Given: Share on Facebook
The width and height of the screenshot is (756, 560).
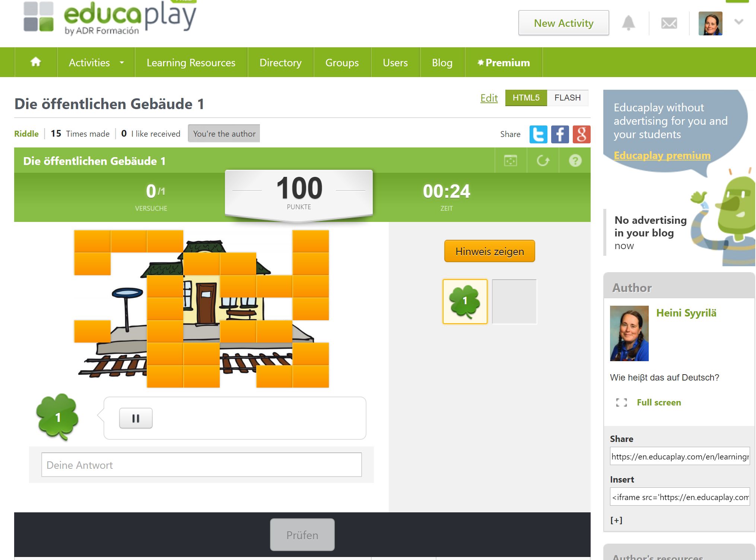Looking at the screenshot, I should (x=560, y=134).
